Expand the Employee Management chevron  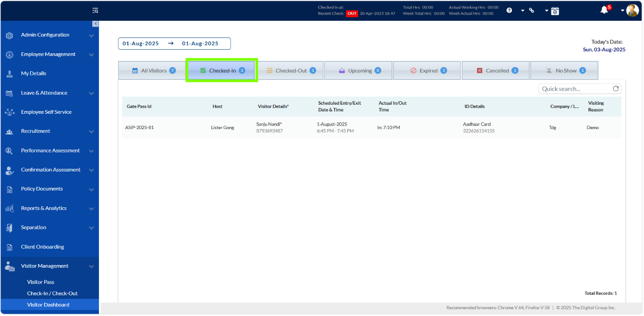click(91, 55)
